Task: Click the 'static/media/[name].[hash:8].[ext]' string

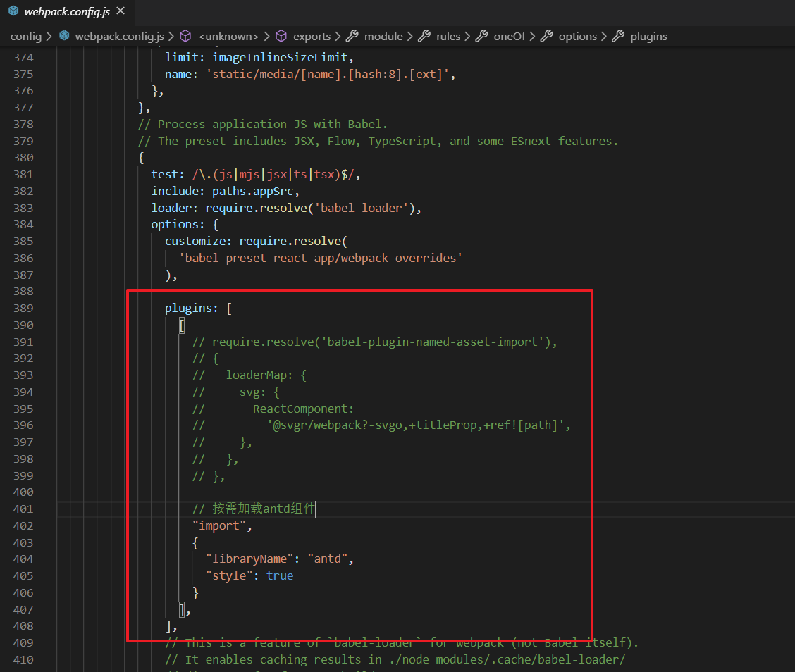Action: click(x=328, y=74)
